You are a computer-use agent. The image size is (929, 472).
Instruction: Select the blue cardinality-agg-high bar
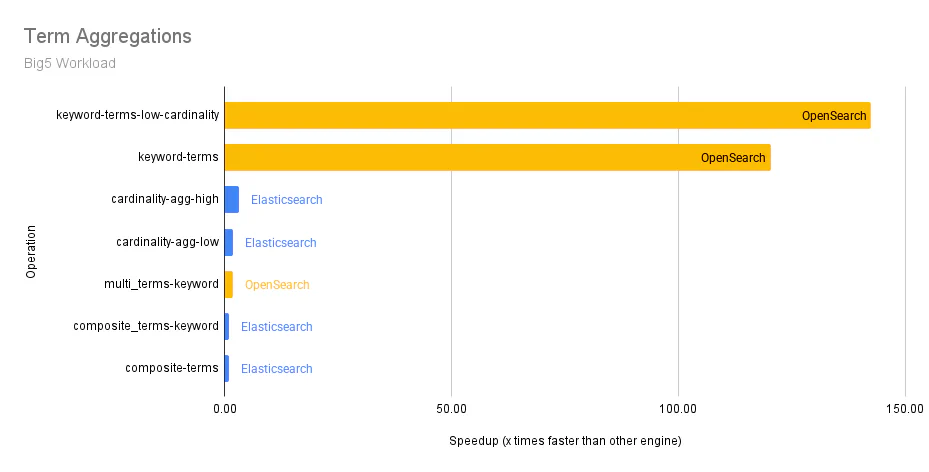(x=232, y=200)
